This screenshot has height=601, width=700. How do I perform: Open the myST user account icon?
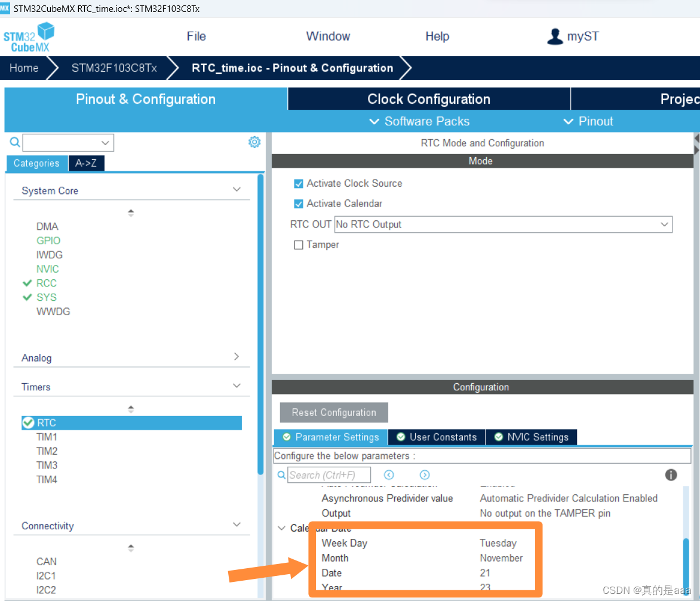tap(555, 36)
